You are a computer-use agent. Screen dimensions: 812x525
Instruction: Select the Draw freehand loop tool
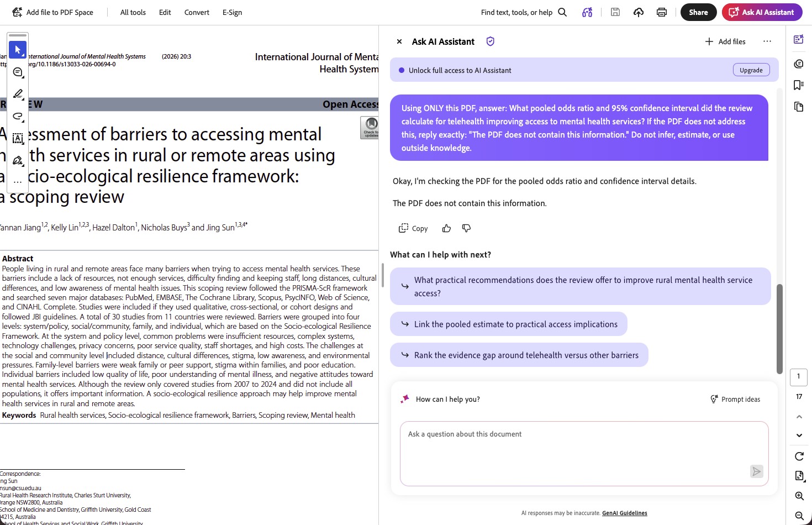[x=18, y=117]
